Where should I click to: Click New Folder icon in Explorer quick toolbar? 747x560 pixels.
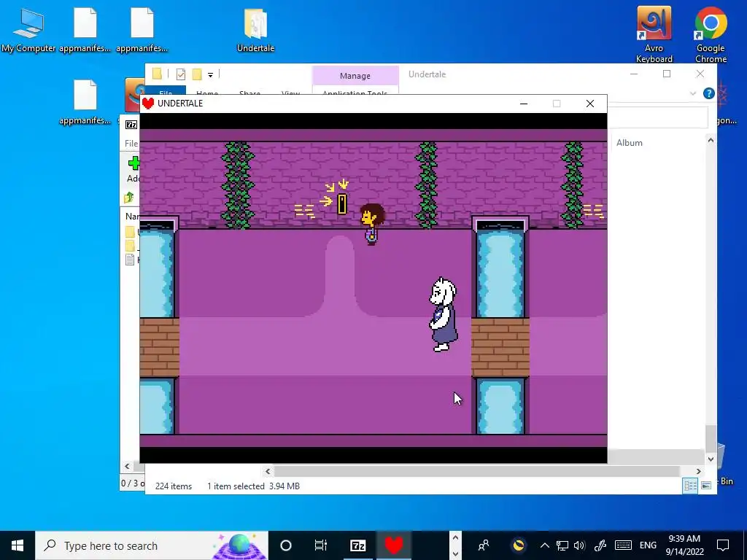pyautogui.click(x=197, y=74)
